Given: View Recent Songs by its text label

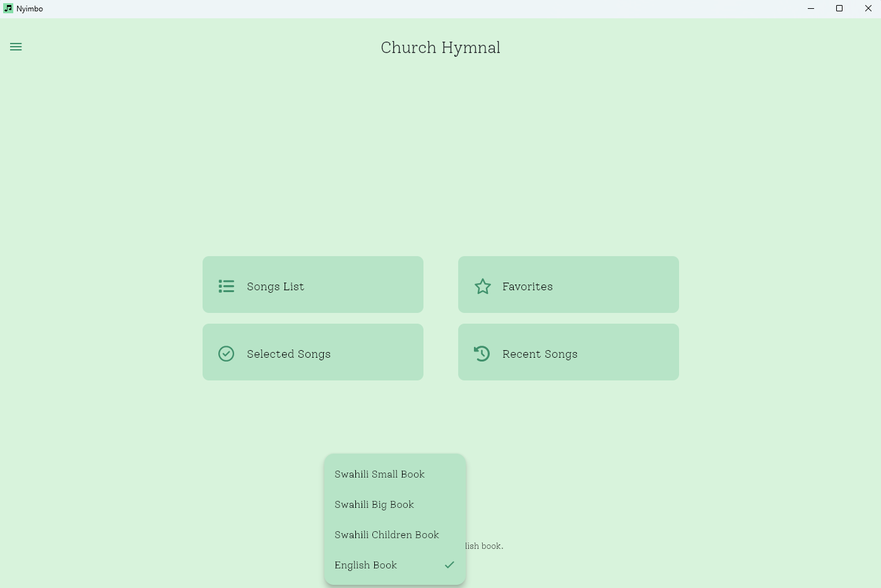Looking at the screenshot, I should click(540, 354).
